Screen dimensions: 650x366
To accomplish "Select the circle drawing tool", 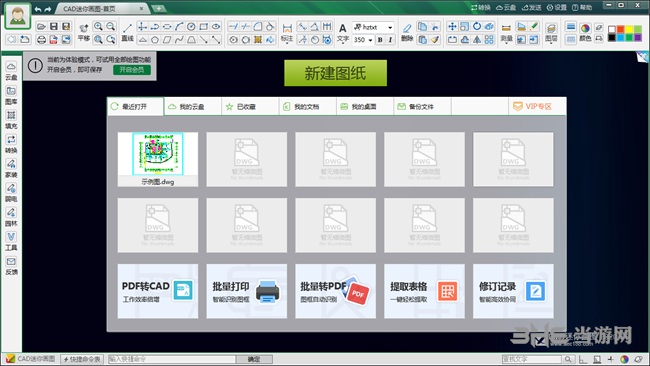I will 191,27.
